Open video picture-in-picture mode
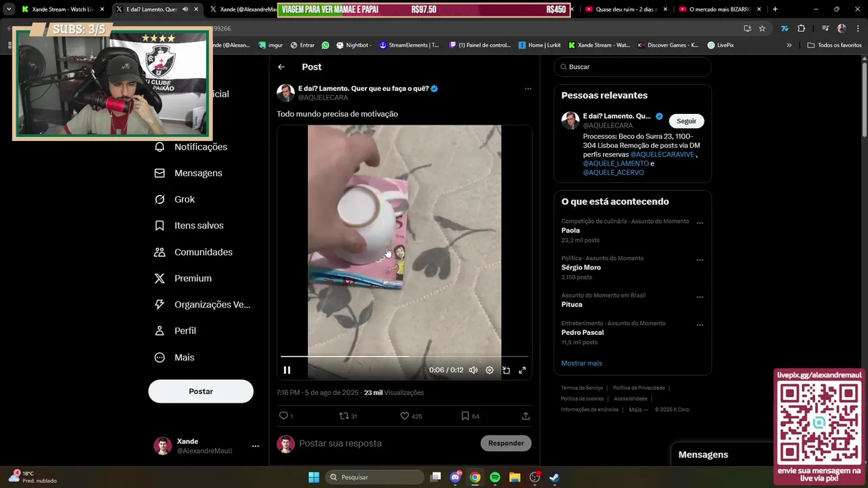This screenshot has height=488, width=868. tap(506, 370)
